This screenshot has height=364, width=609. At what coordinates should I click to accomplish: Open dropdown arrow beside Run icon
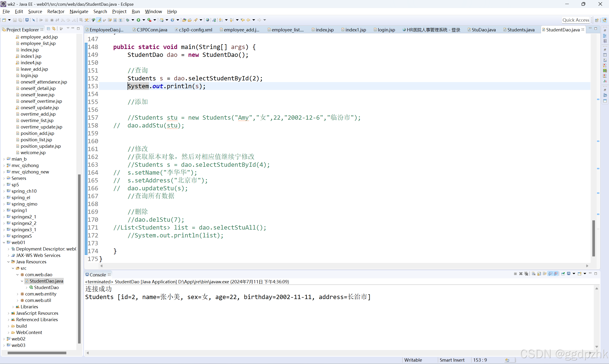click(144, 20)
